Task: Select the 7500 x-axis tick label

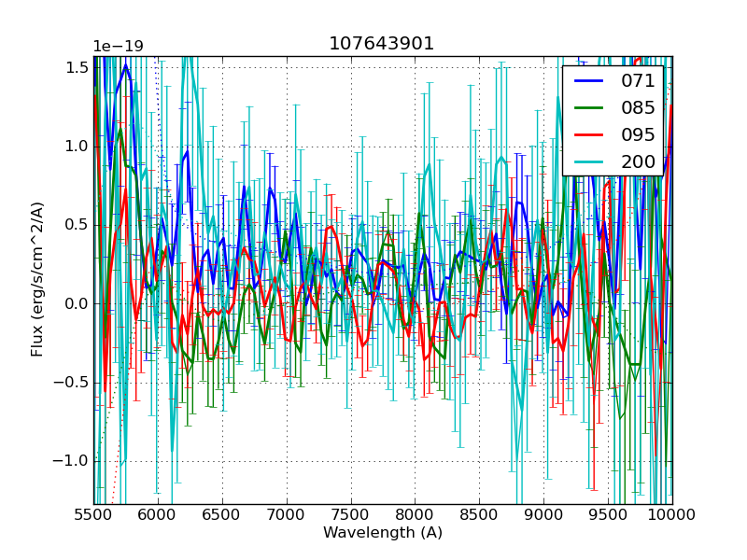Action: tap(351, 514)
